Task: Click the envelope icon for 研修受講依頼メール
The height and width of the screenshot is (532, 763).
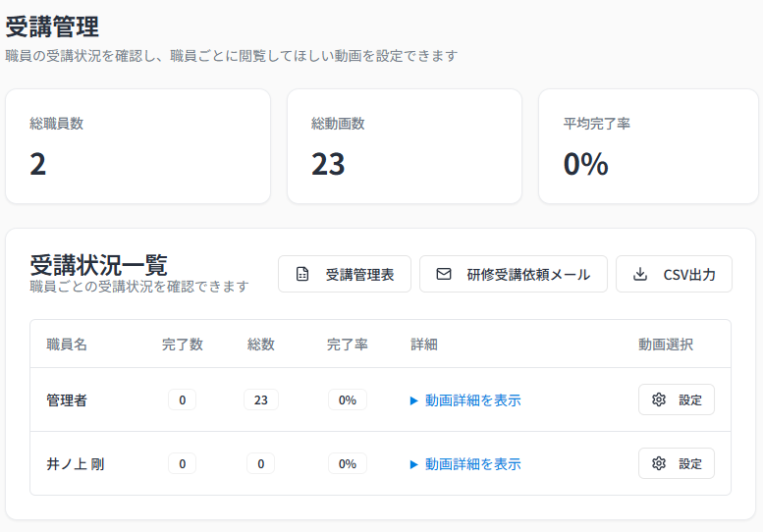Action: pyautogui.click(x=444, y=275)
